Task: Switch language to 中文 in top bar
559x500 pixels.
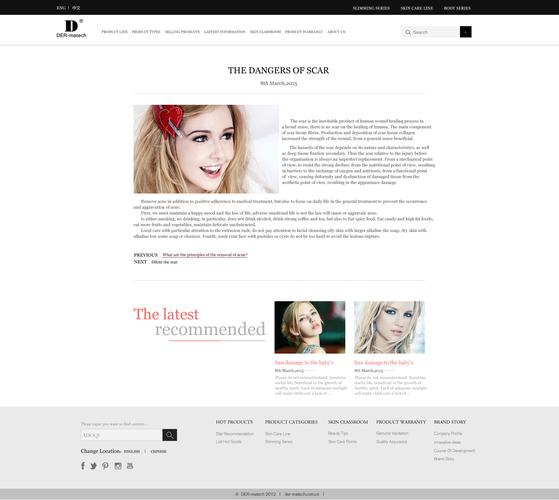Action: coord(76,7)
